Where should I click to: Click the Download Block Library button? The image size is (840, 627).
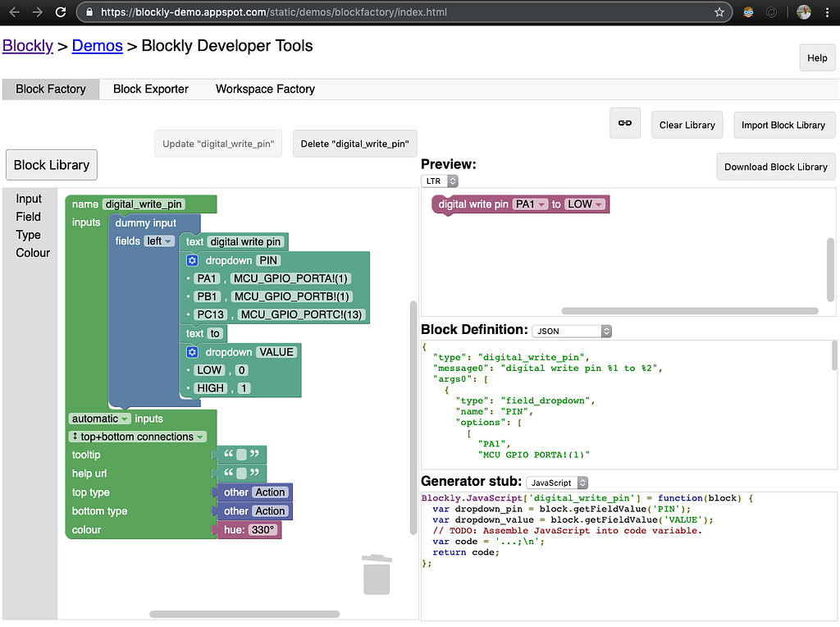click(776, 167)
